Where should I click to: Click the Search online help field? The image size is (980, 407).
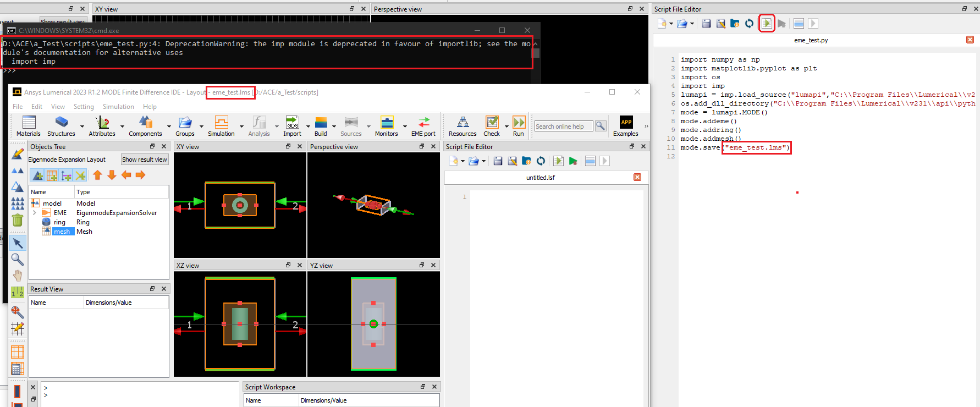click(564, 126)
